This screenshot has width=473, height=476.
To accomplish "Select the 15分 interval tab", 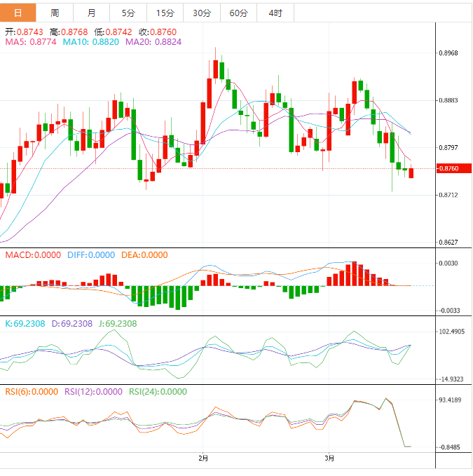I will click(165, 13).
